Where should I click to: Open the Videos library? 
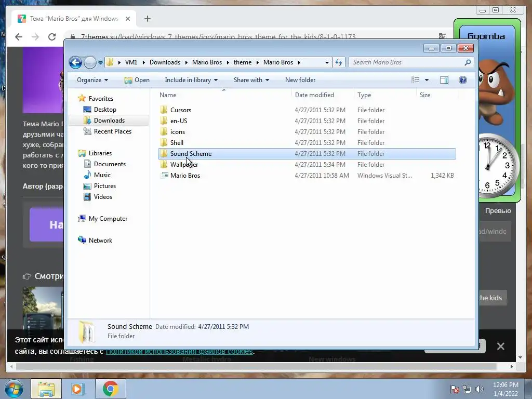point(103,196)
